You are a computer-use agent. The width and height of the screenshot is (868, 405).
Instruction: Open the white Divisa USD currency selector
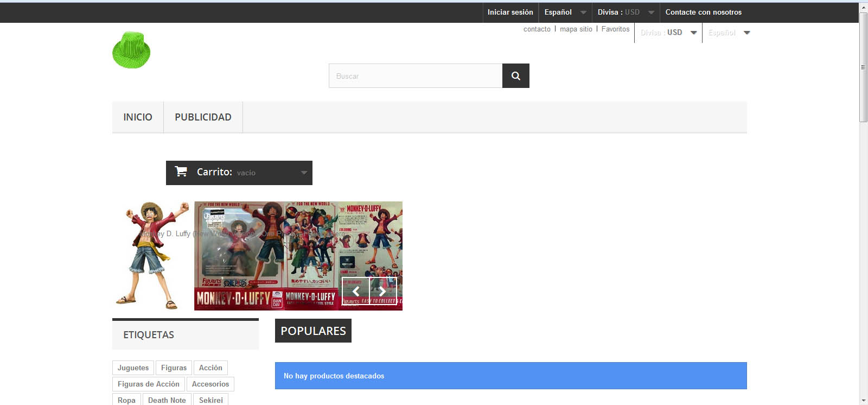coord(668,33)
